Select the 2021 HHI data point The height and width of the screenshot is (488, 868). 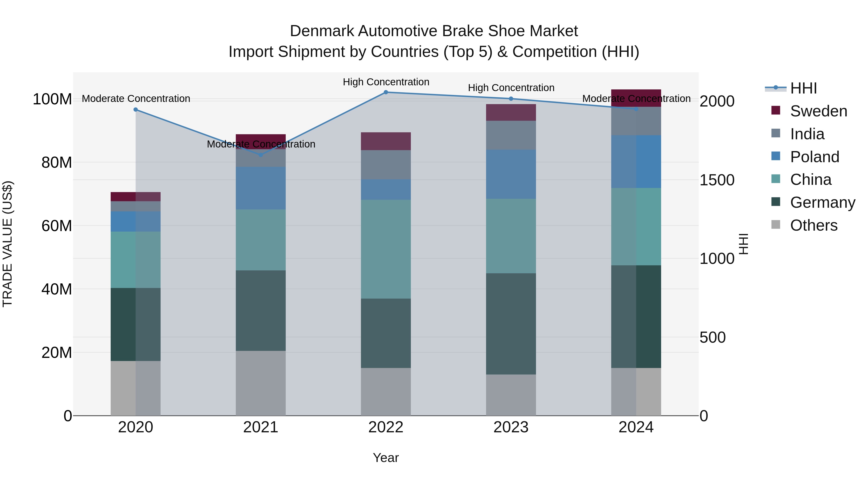[260, 155]
